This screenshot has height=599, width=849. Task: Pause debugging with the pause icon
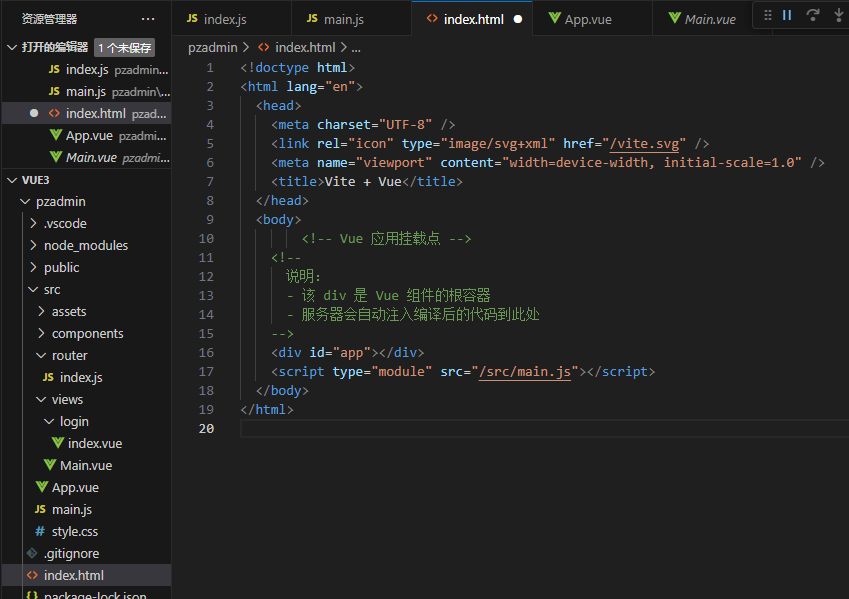pos(787,15)
